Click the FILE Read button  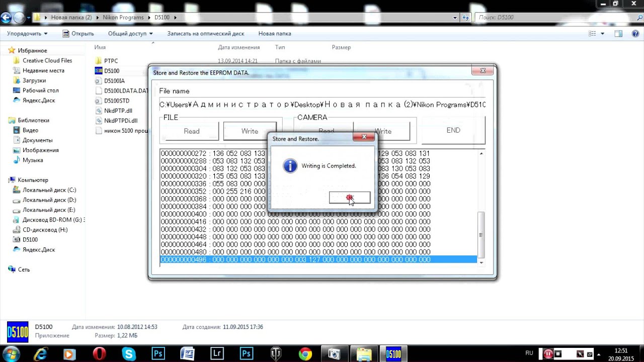[x=191, y=131]
